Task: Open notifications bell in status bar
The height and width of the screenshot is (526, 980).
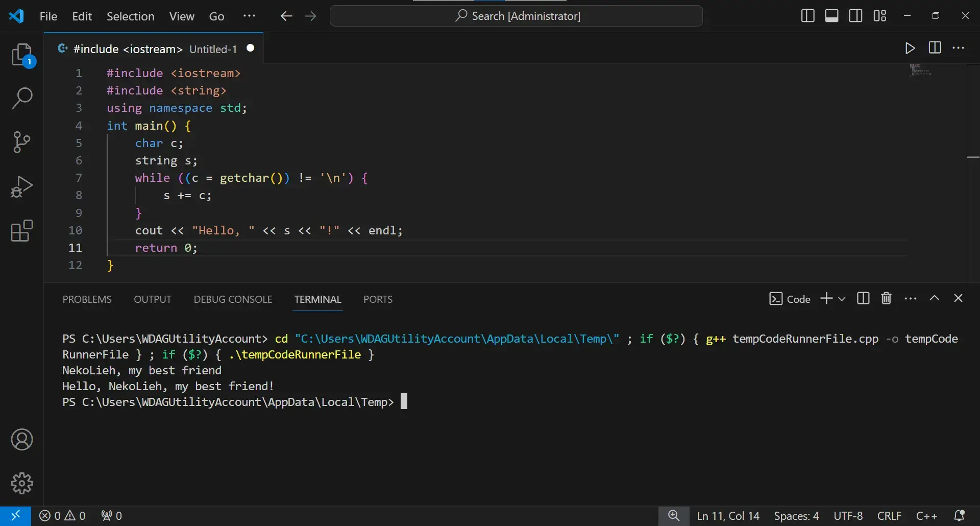Action: 960,516
